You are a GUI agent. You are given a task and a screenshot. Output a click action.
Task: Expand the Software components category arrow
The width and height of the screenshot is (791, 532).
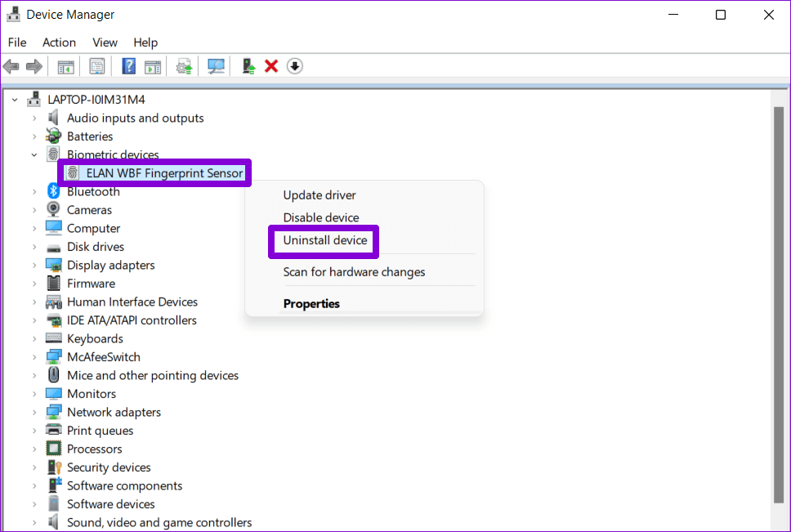tap(34, 485)
